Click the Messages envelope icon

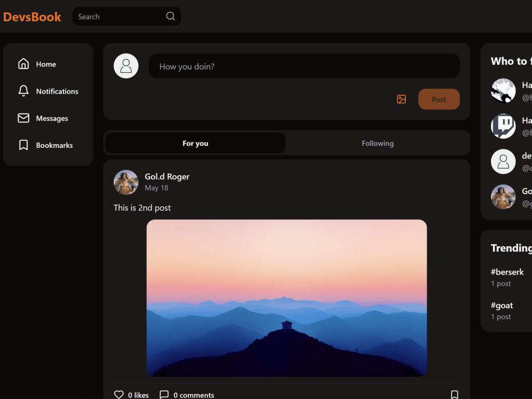pos(23,118)
